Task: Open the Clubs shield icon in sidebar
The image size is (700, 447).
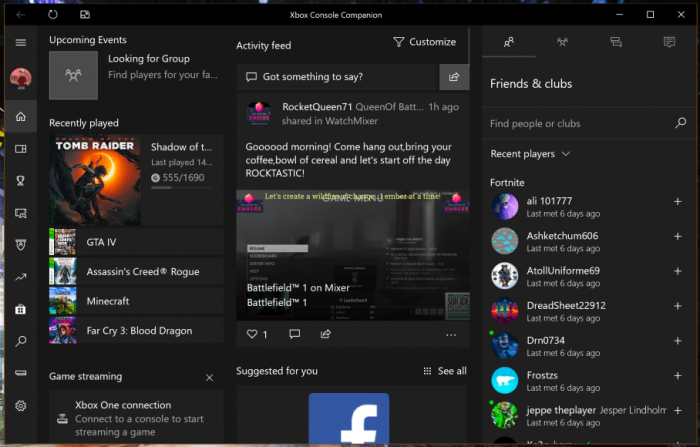Action: pos(20,245)
